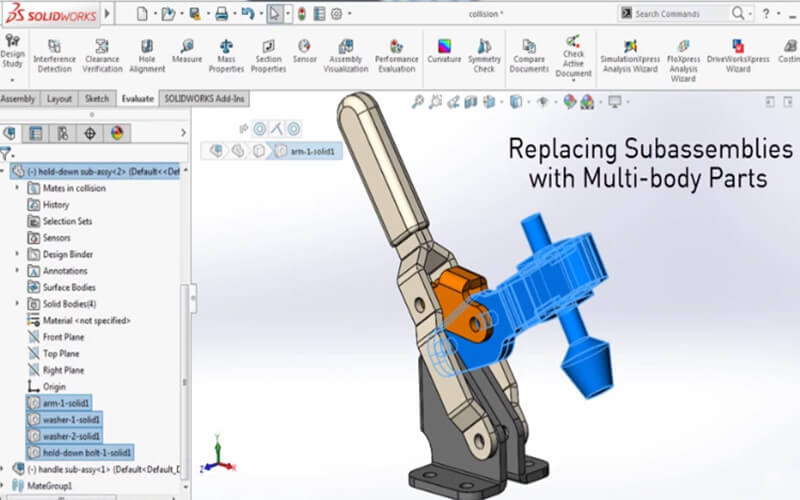Expand the handle sub-assy<1> node

(x=3, y=468)
